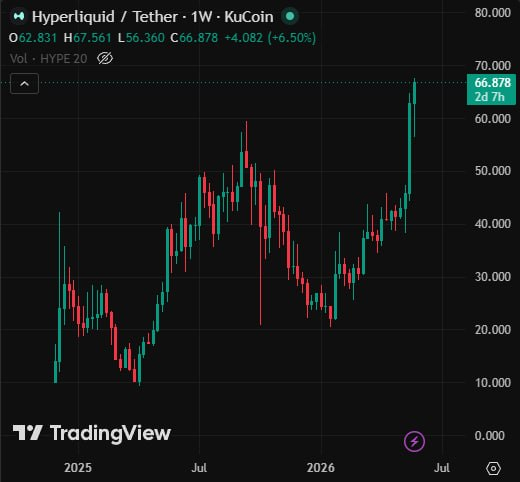The image size is (520, 482).
Task: Toggle volume indicator visibility eye icon
Action: pyautogui.click(x=105, y=59)
